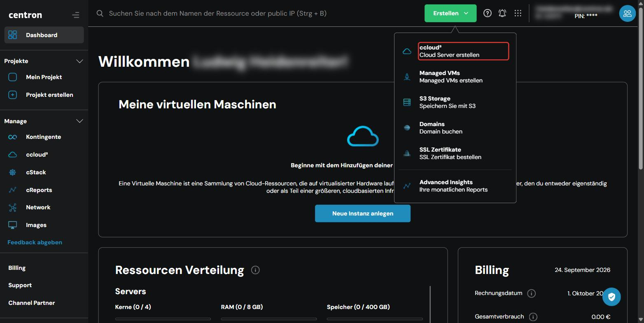The image size is (644, 323).
Task: Click the info icon next to Gesamtverbrauch
Action: 533,317
